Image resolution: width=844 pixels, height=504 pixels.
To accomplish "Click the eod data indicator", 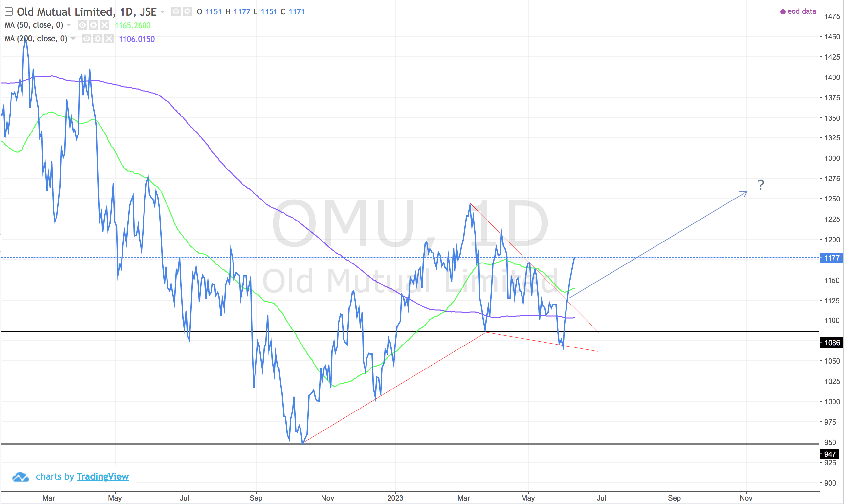I will click(x=798, y=11).
